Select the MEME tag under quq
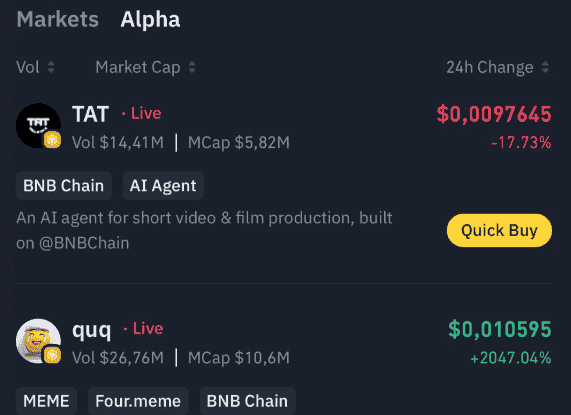This screenshot has height=415, width=571. click(46, 401)
